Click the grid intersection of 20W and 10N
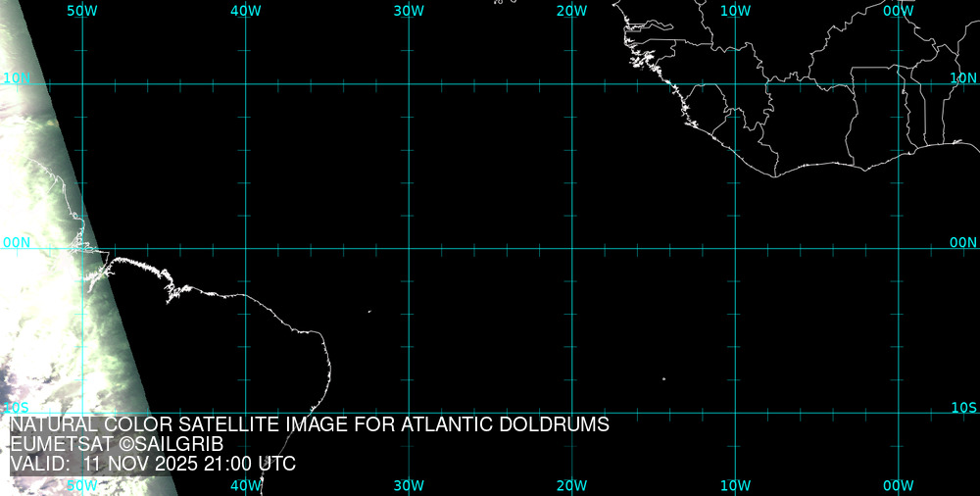Viewport: 980px width, 496px height. click(571, 83)
